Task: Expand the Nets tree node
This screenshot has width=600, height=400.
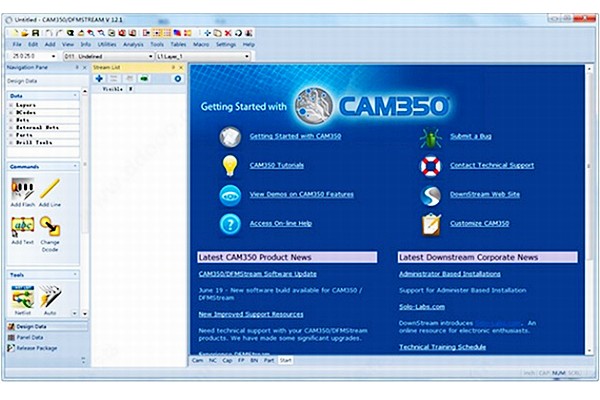Action: pyautogui.click(x=11, y=120)
